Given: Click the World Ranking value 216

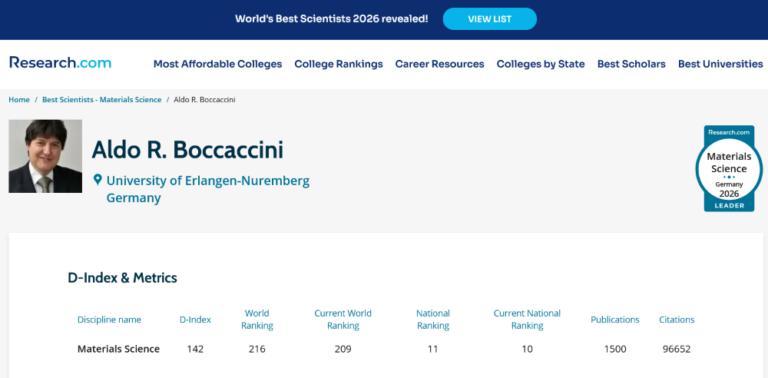Looking at the screenshot, I should (x=257, y=349).
